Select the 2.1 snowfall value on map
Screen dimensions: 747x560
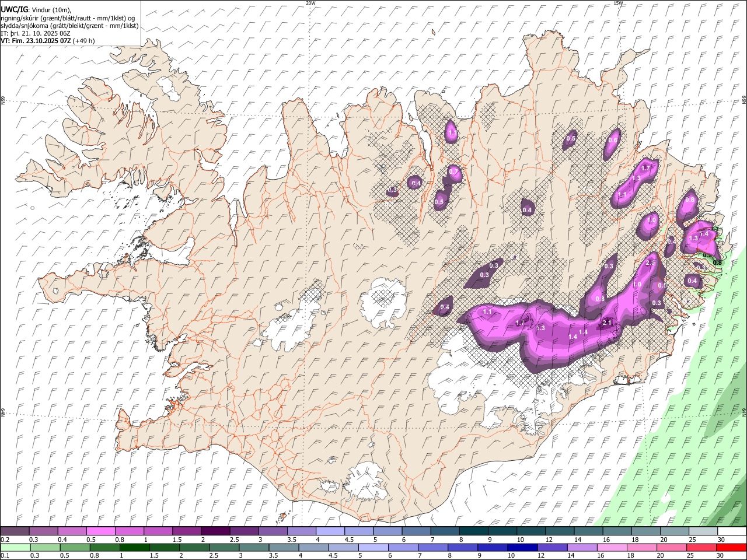coord(607,323)
